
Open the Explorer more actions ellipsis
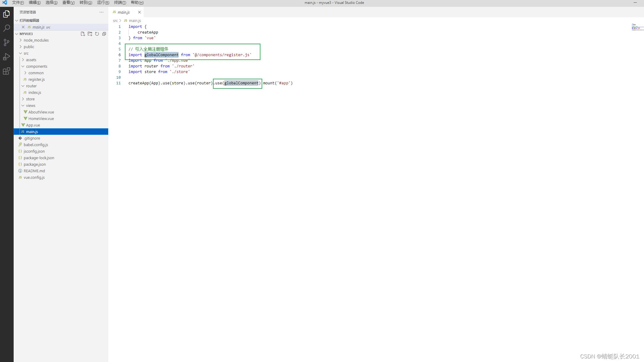point(101,12)
